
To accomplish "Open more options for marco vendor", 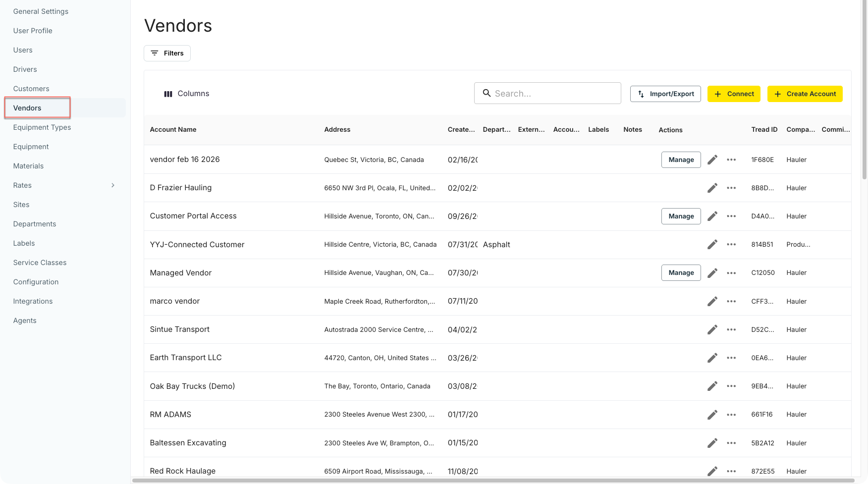I will coord(731,301).
